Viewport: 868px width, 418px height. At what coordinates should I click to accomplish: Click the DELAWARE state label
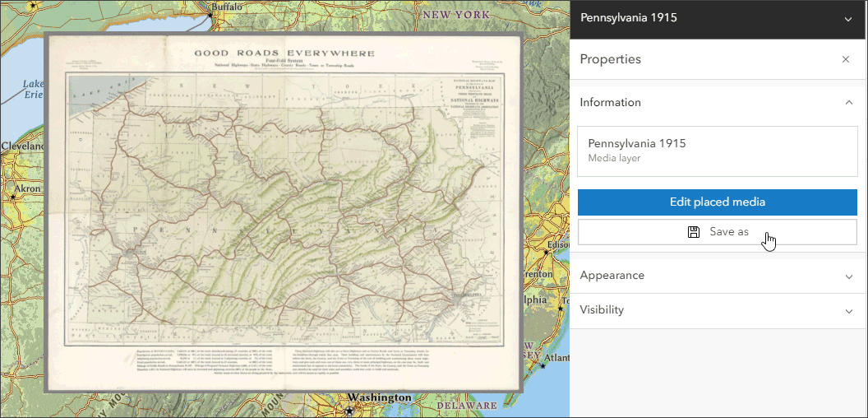click(466, 406)
